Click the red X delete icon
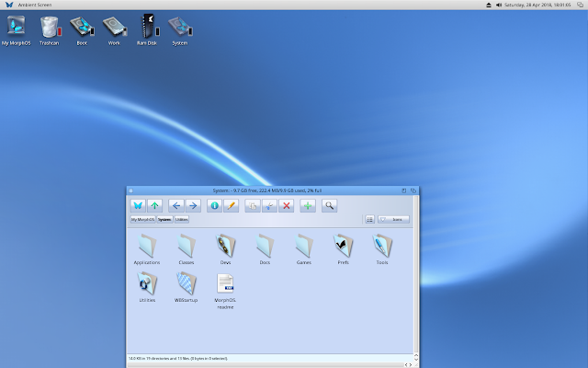Image resolution: width=588 pixels, height=368 pixels. click(x=286, y=205)
